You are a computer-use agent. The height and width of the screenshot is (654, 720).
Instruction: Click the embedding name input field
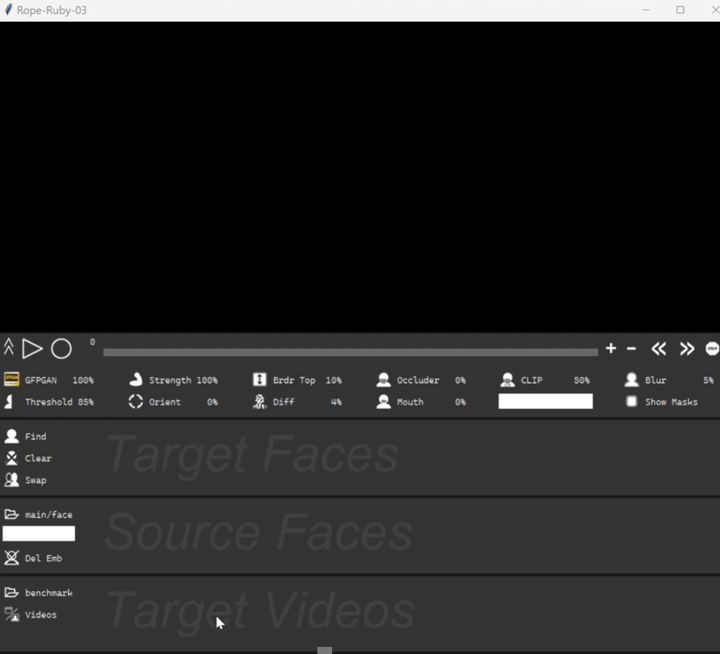pyautogui.click(x=39, y=534)
